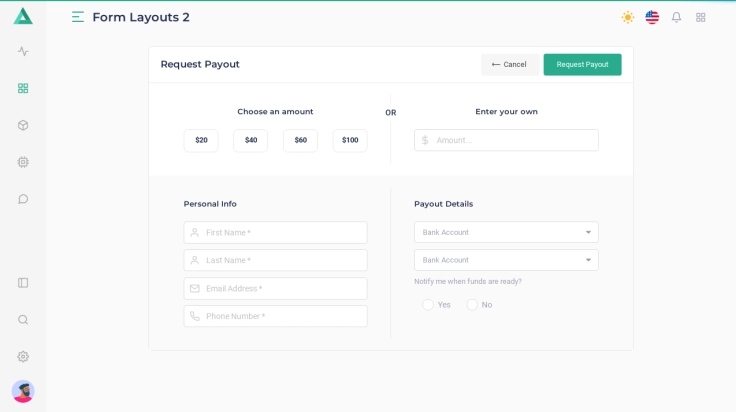
Task: Click the hamburger menu toggle icon
Action: click(78, 17)
